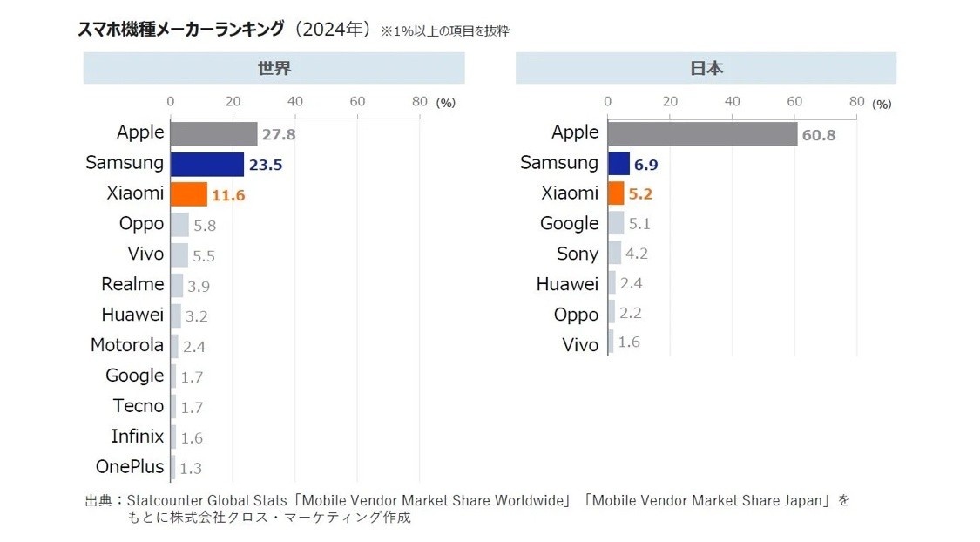980x542 pixels.
Task: Click Apple's long gray bar in 日本 chart
Action: [x=702, y=133]
